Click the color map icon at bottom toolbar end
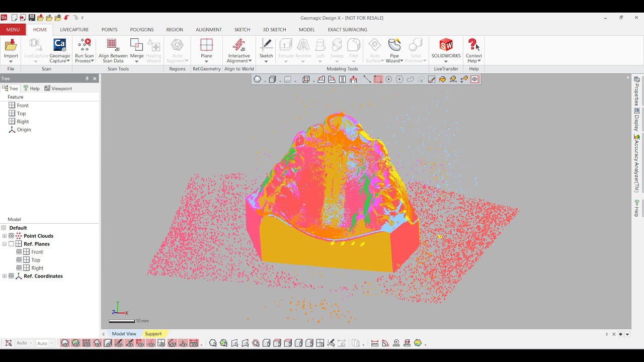The height and width of the screenshot is (362, 644). 418,343
